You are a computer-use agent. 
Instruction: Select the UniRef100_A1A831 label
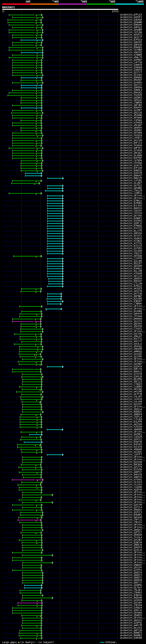click(131, 238)
